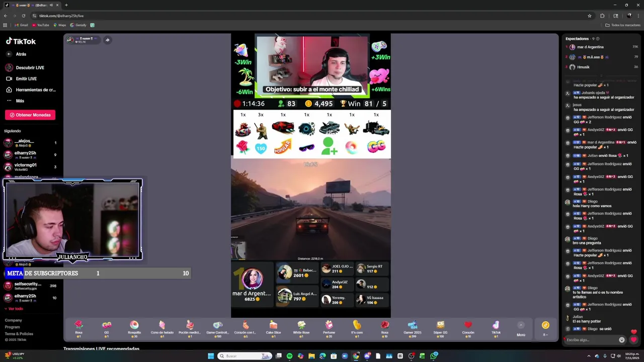
Task: Bookmark this page with star icon
Action: 590,16
